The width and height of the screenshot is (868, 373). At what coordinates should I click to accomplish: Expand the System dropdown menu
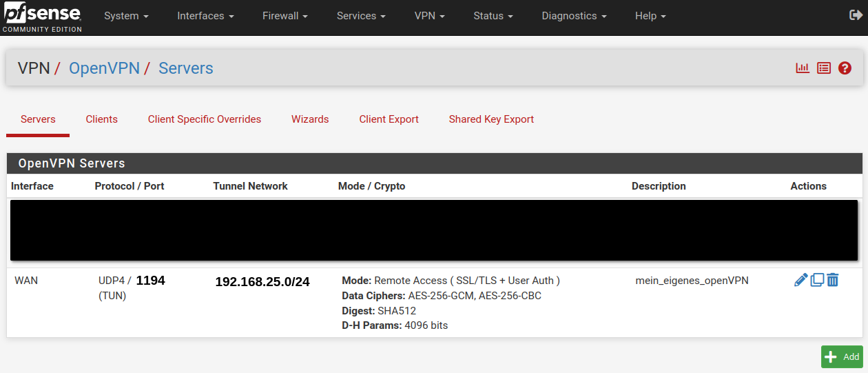126,16
